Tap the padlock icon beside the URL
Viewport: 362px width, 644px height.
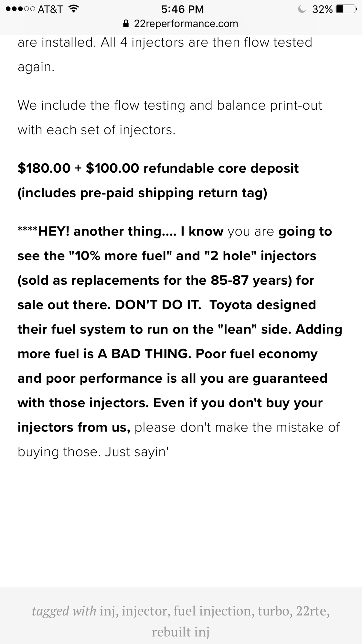[x=126, y=24]
